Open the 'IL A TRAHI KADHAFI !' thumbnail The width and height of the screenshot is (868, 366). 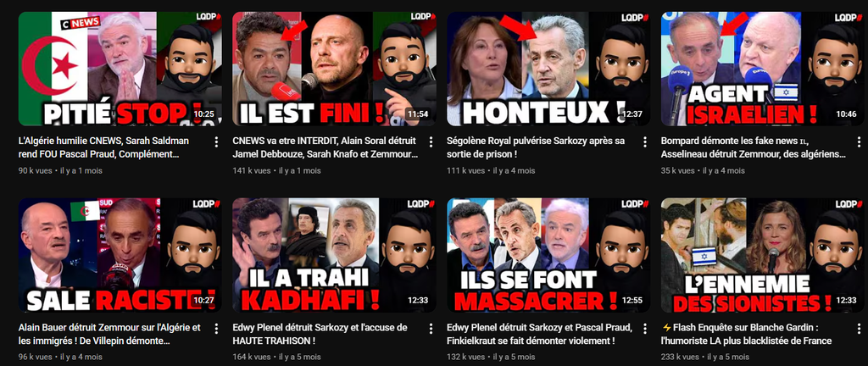coord(334,255)
